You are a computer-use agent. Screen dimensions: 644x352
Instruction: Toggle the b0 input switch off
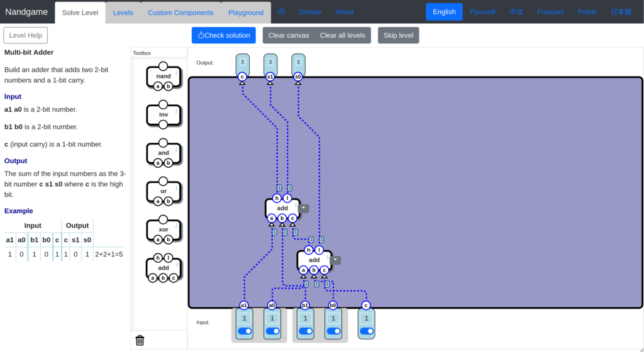(333, 331)
